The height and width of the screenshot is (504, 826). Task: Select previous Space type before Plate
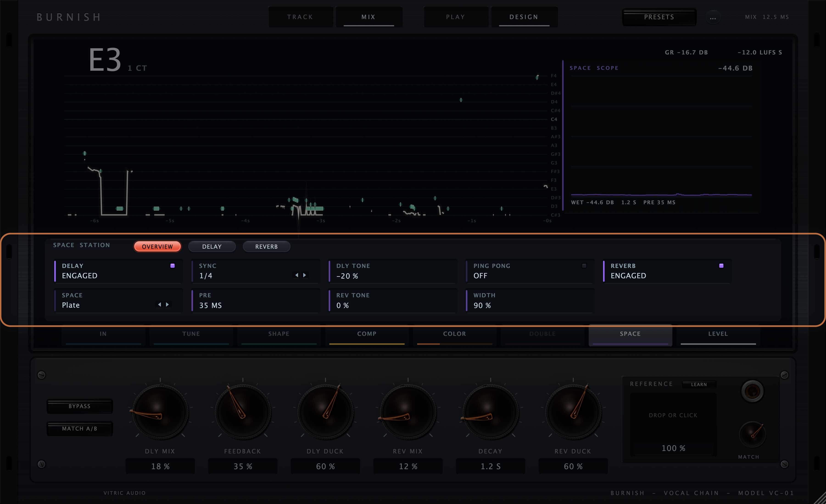pyautogui.click(x=159, y=305)
